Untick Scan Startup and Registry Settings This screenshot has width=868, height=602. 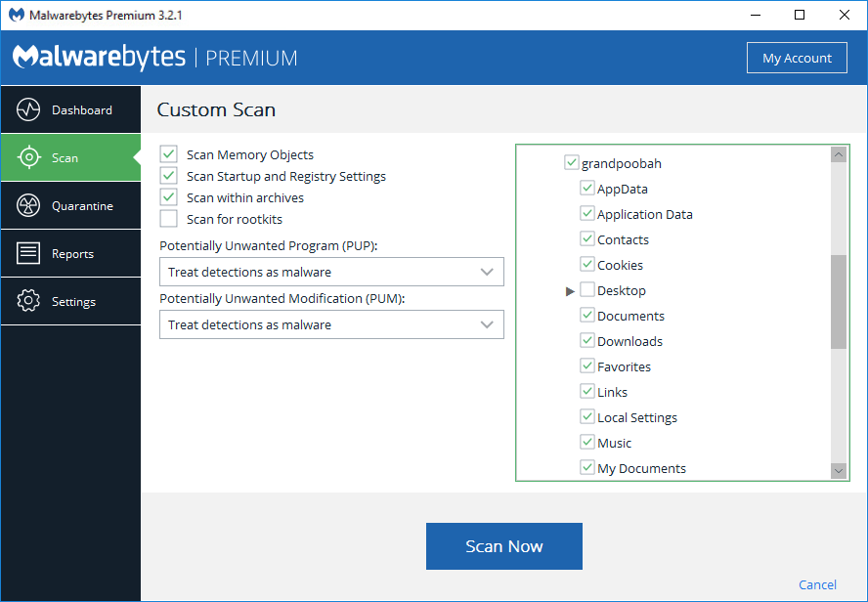pos(169,176)
